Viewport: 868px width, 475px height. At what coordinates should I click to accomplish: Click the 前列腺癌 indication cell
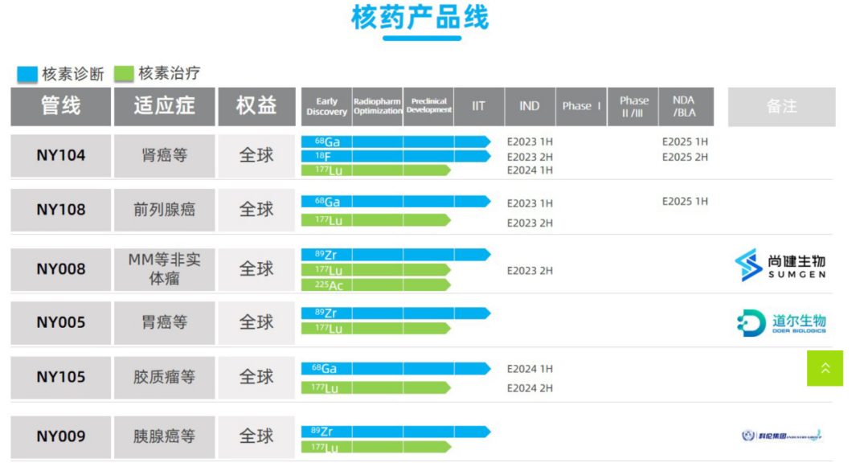165,210
